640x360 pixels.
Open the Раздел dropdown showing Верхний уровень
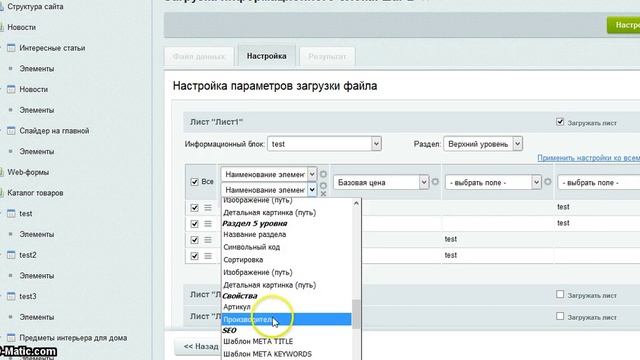[x=483, y=144]
